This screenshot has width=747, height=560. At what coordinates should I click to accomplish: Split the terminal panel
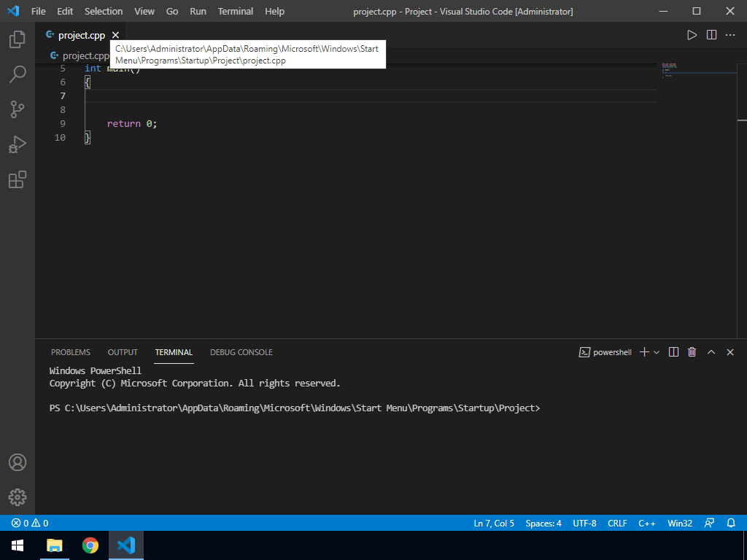point(673,352)
